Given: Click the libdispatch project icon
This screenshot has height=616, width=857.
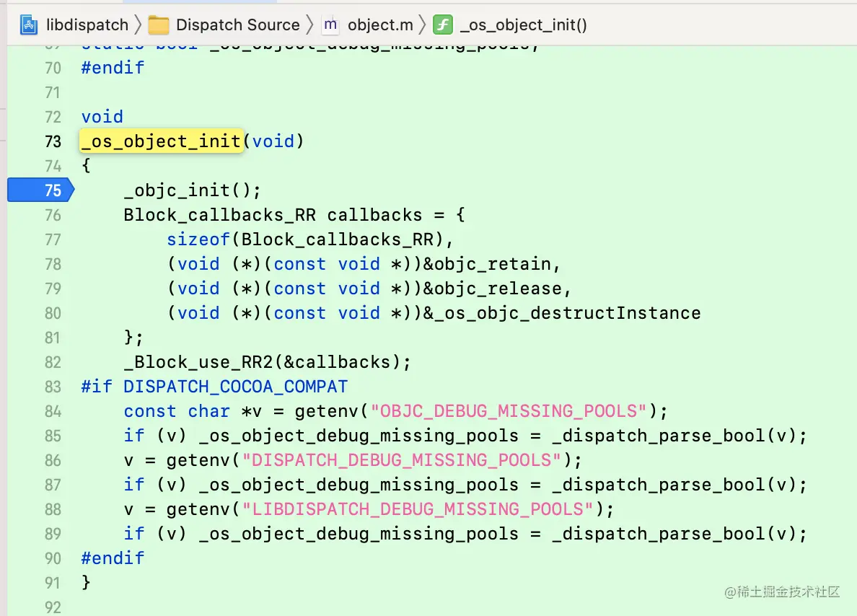Looking at the screenshot, I should [x=29, y=25].
